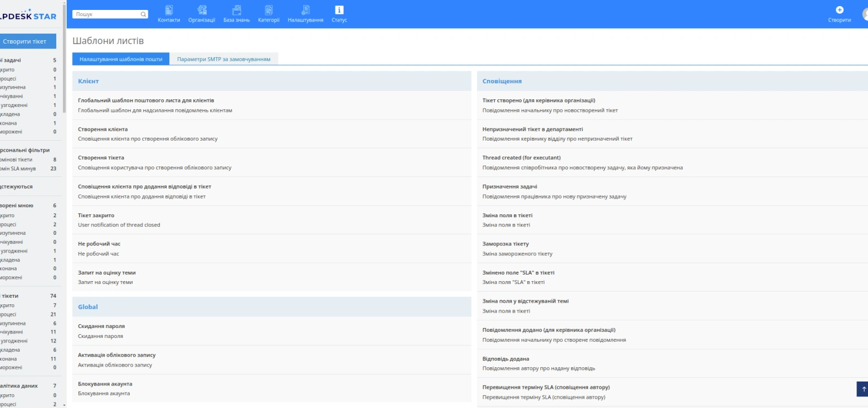Image resolution: width=868 pixels, height=408 pixels.
Task: Select the sidebar row with count 21
Action: coord(29,314)
